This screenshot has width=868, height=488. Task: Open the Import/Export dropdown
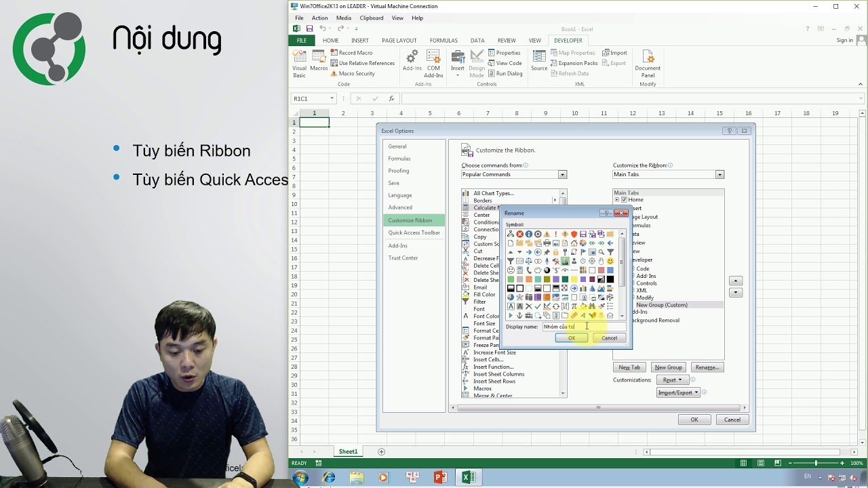click(x=678, y=392)
